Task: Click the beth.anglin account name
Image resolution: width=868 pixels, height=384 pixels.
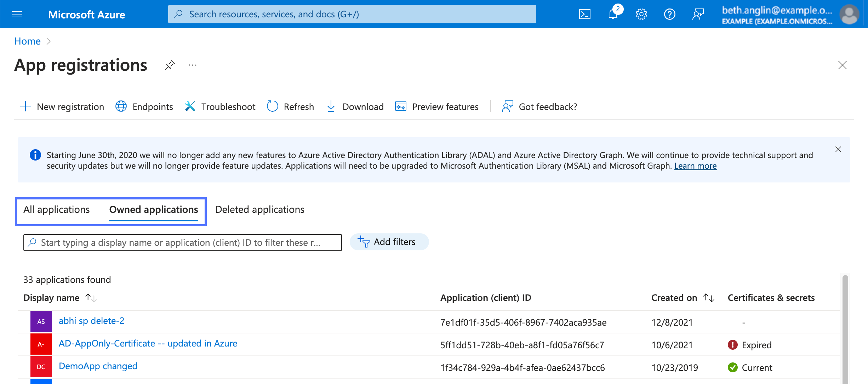Action: pyautogui.click(x=777, y=10)
